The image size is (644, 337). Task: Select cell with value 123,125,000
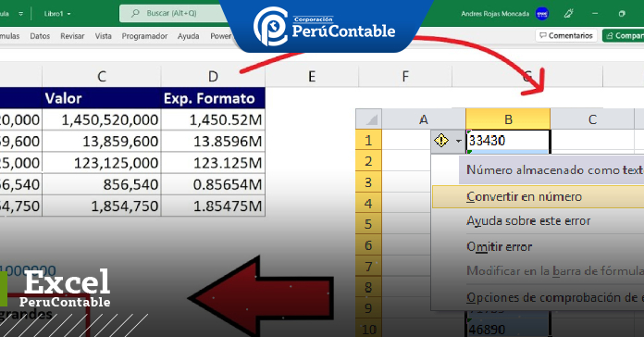(x=102, y=163)
